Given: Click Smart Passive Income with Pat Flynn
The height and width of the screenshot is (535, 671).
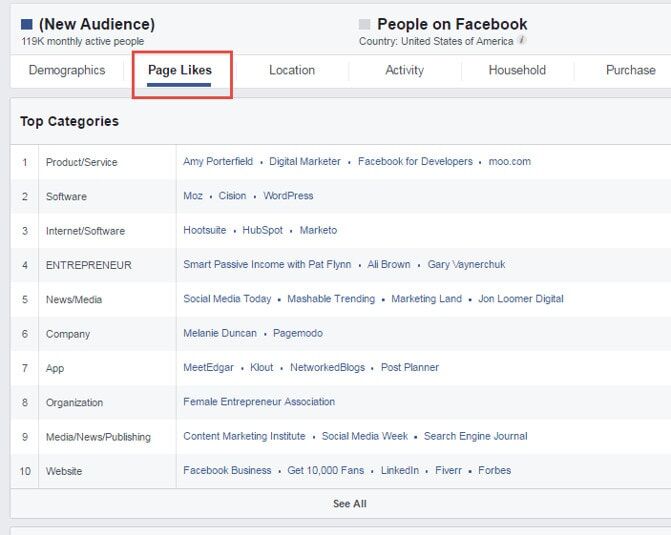Looking at the screenshot, I should [x=267, y=264].
